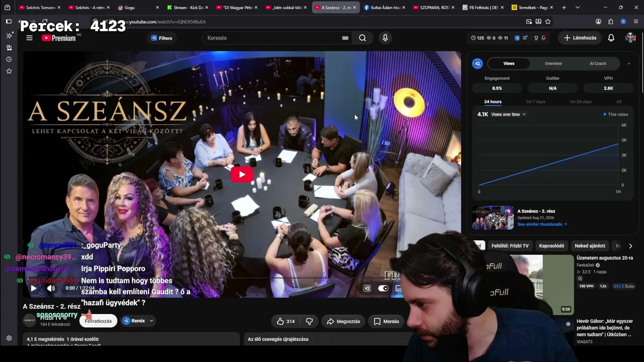The width and height of the screenshot is (644, 362).
Task: Open the browser account profile icon
Action: tap(598, 22)
